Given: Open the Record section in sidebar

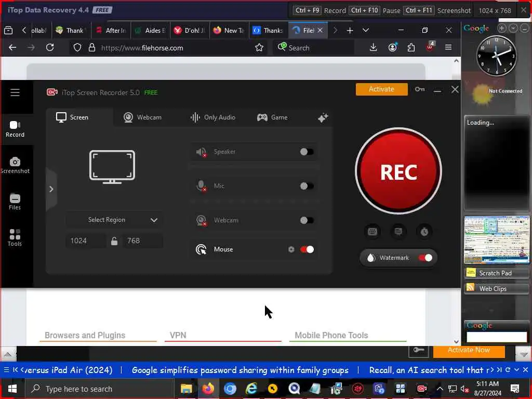Looking at the screenshot, I should [x=15, y=129].
